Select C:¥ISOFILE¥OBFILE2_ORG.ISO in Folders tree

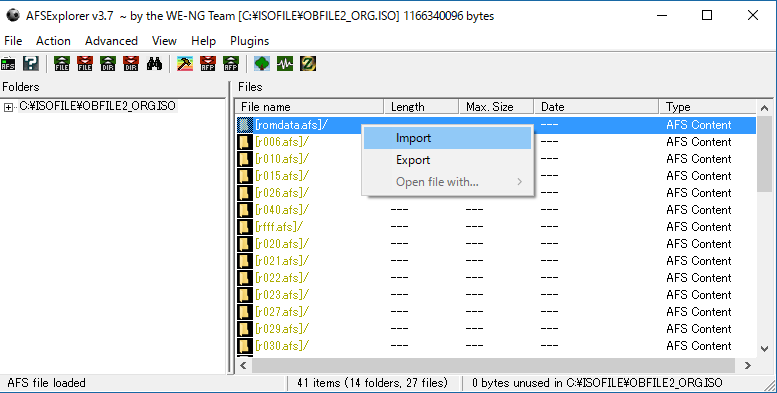[98, 106]
